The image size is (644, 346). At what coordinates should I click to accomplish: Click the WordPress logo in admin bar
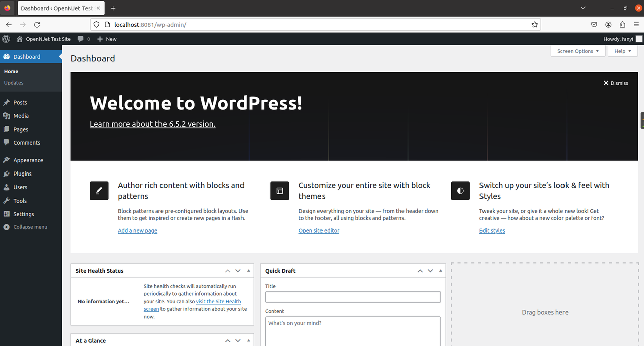(x=6, y=39)
